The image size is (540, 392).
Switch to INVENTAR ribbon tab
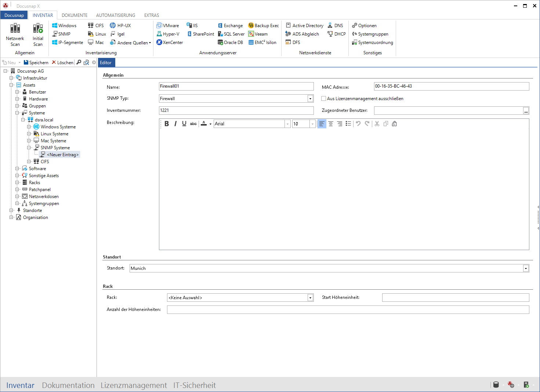[x=43, y=15]
